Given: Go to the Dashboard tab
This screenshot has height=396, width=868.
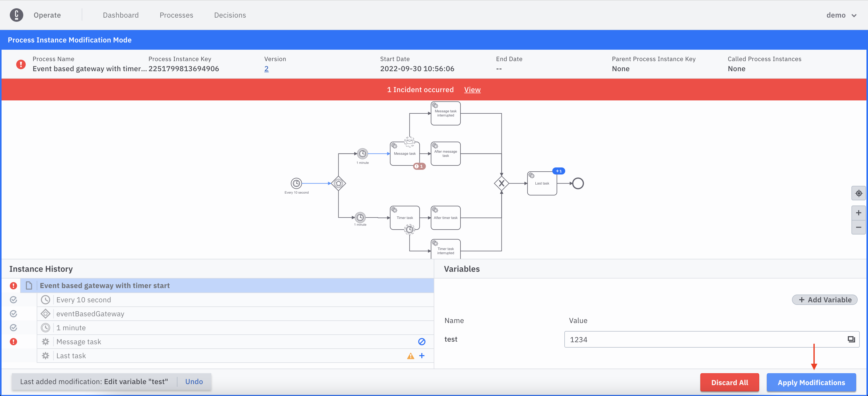Looking at the screenshot, I should (121, 15).
